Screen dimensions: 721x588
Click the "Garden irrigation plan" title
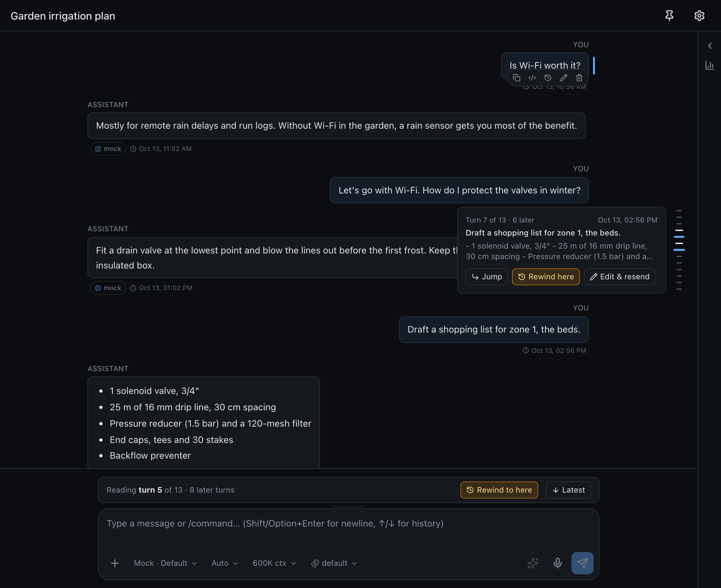63,16
